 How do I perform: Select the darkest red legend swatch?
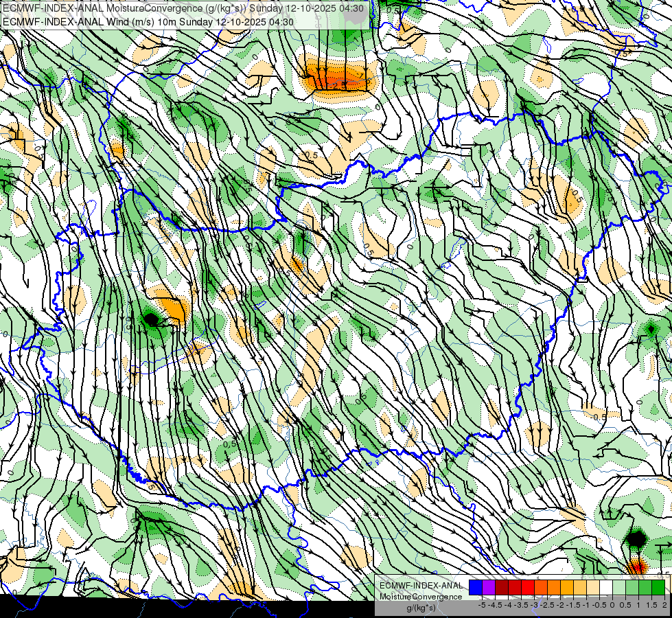502,588
